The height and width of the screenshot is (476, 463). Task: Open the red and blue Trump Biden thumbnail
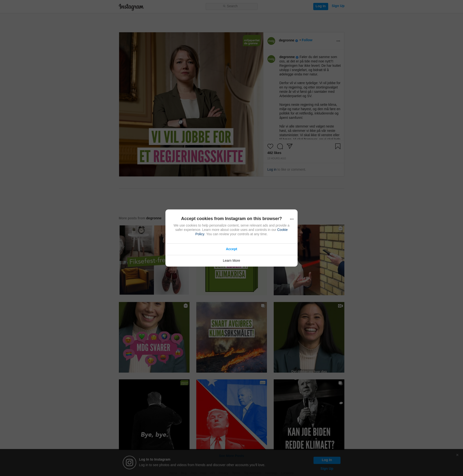[x=231, y=414]
